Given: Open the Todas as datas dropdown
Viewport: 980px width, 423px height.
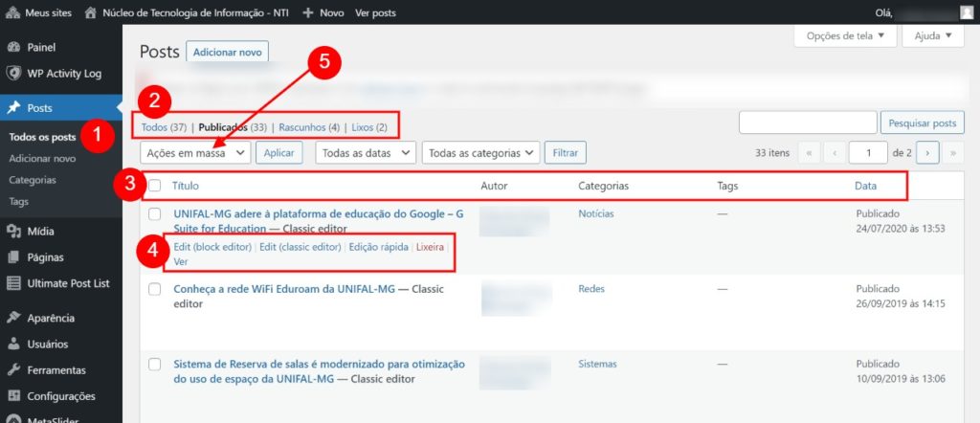Looking at the screenshot, I should pyautogui.click(x=366, y=152).
